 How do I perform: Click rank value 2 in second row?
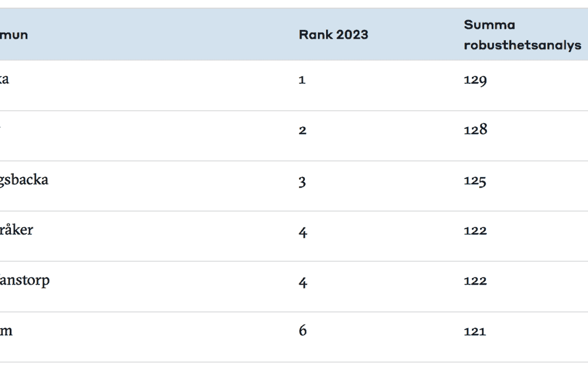click(303, 130)
